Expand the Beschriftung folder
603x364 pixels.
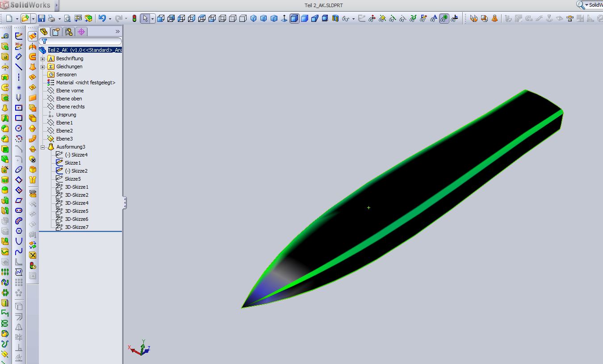43,58
